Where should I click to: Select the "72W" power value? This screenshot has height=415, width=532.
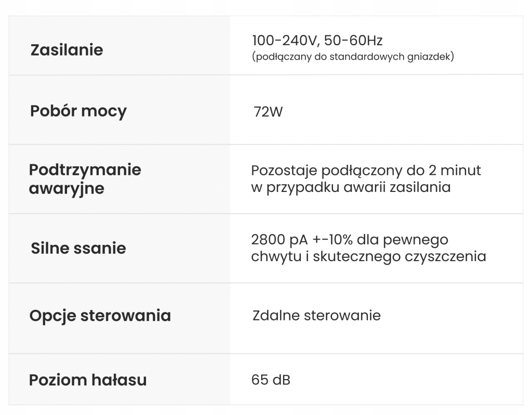268,112
